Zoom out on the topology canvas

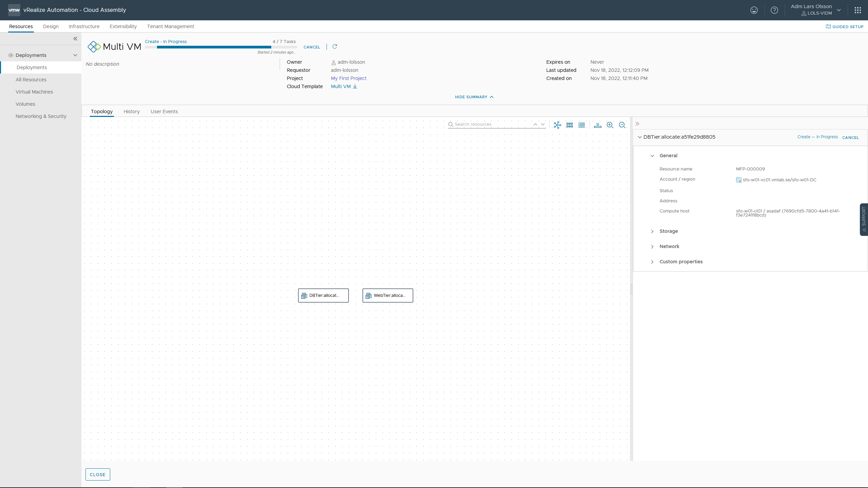(x=622, y=125)
